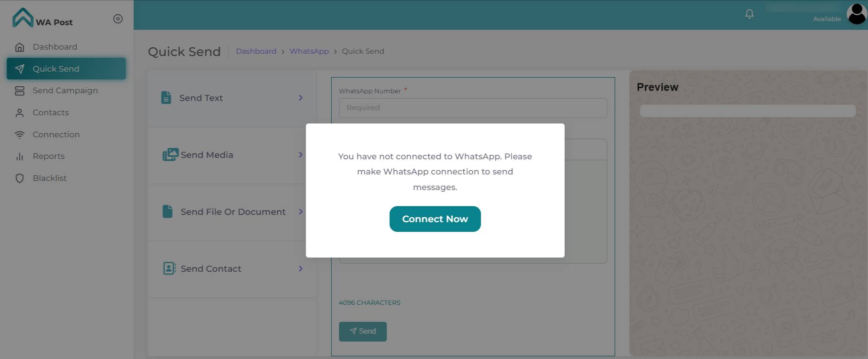Expand the Send Text chevron
Image resolution: width=868 pixels, height=359 pixels.
(301, 98)
